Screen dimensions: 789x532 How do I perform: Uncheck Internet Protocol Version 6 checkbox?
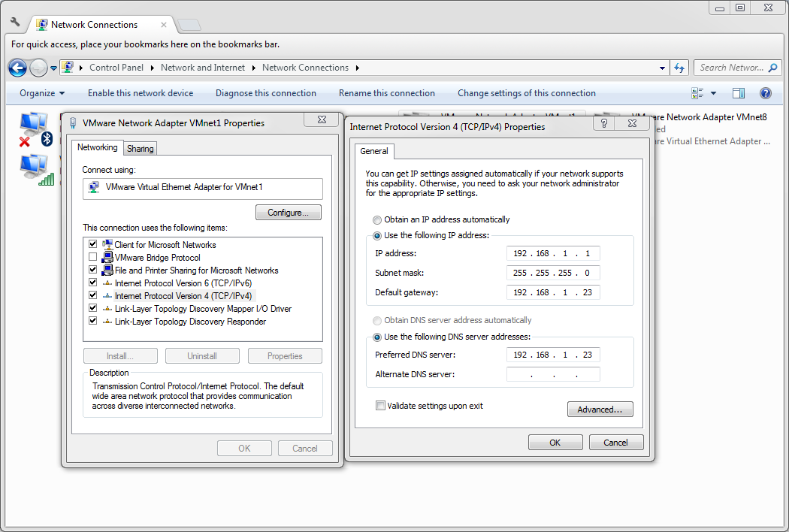coord(92,283)
